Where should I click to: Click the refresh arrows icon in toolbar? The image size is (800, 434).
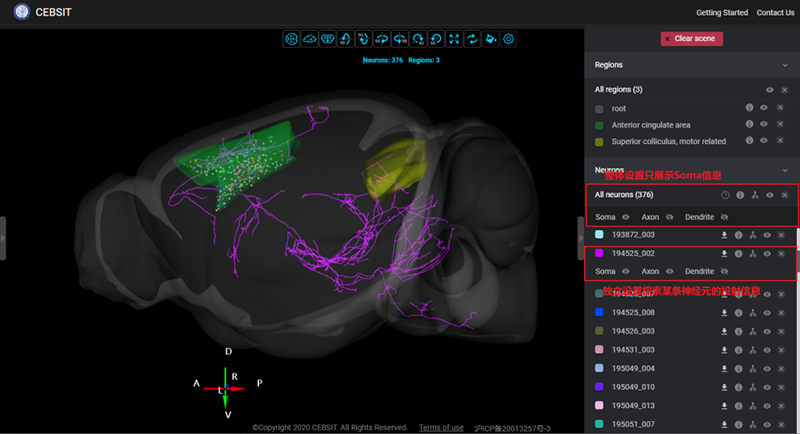point(473,39)
